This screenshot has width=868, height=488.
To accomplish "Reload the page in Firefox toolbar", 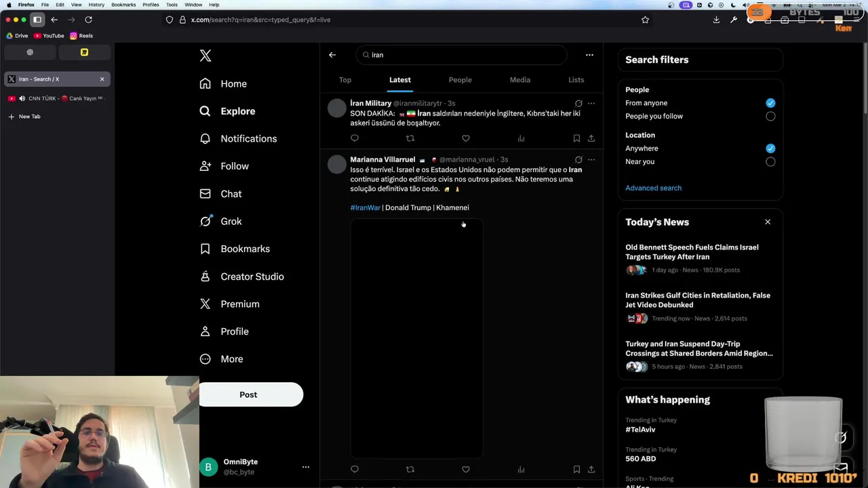I will (88, 20).
